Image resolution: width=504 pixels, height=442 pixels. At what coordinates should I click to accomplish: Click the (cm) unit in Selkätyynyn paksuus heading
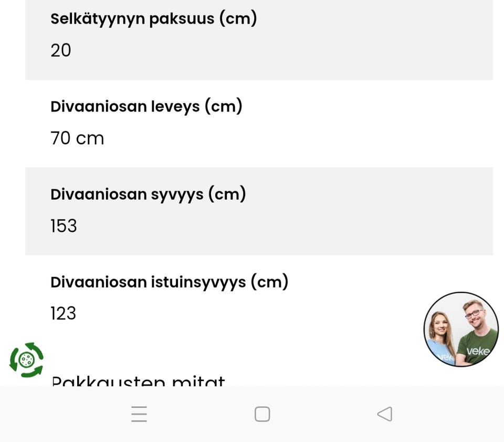coord(238,19)
